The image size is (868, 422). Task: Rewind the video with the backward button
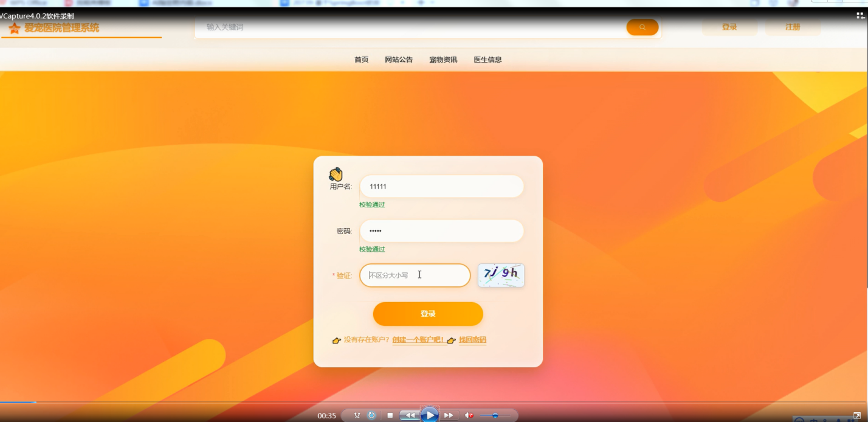point(410,415)
